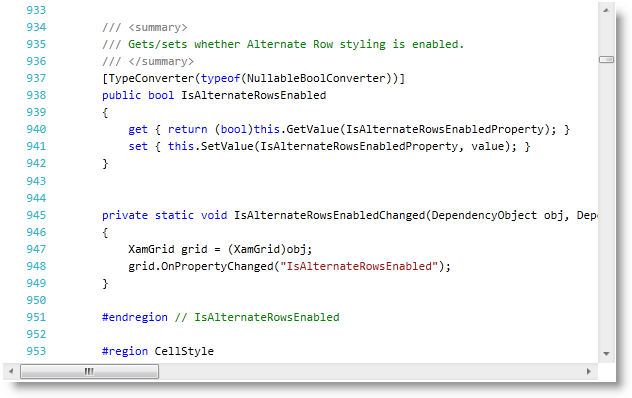This screenshot has width=632, height=398.
Task: Click the horizontal scrollbar right arrow
Action: click(x=589, y=371)
